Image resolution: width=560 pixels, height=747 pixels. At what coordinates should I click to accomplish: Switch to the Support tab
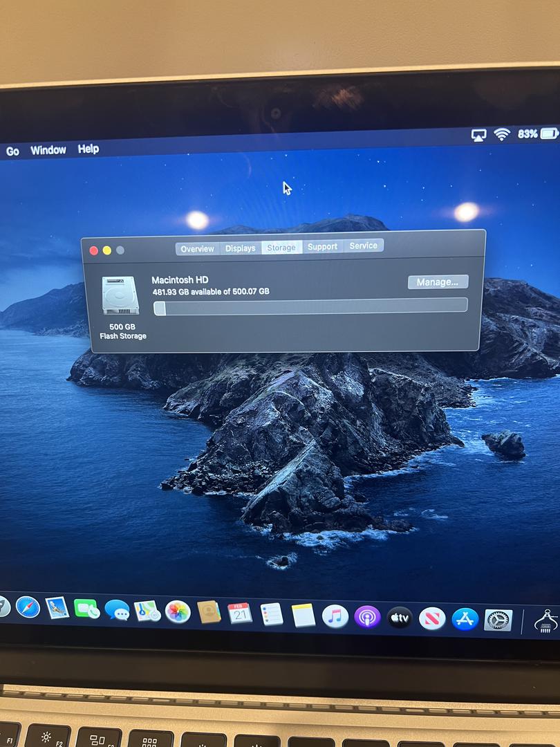click(322, 247)
